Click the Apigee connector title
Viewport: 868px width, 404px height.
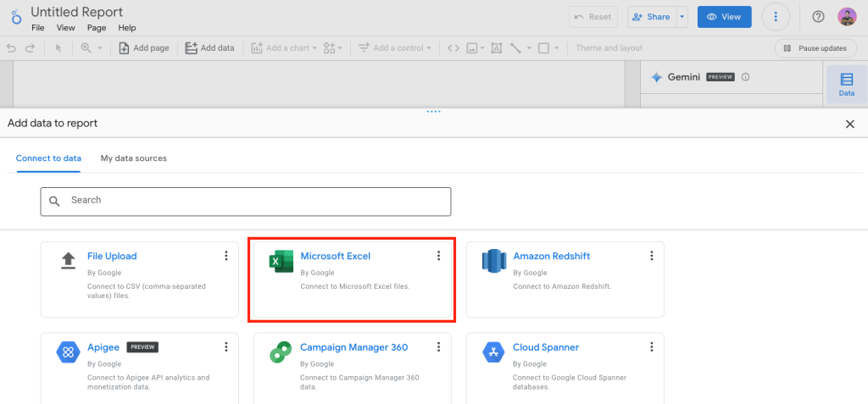click(103, 347)
